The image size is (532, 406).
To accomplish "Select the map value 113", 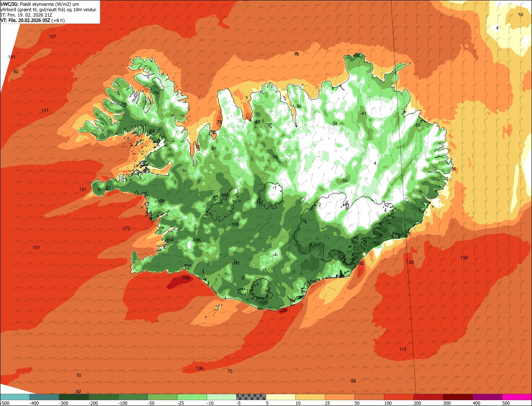I will click(x=402, y=350).
